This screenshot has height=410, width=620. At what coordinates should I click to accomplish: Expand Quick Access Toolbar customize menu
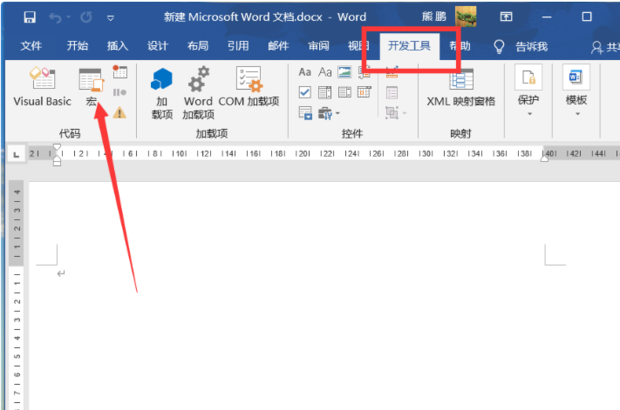pyautogui.click(x=110, y=18)
